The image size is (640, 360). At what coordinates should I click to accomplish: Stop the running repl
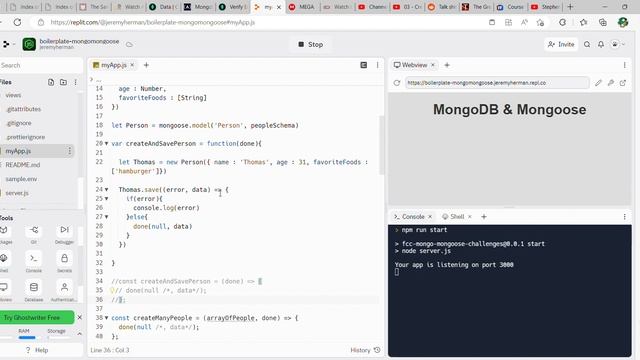(311, 44)
